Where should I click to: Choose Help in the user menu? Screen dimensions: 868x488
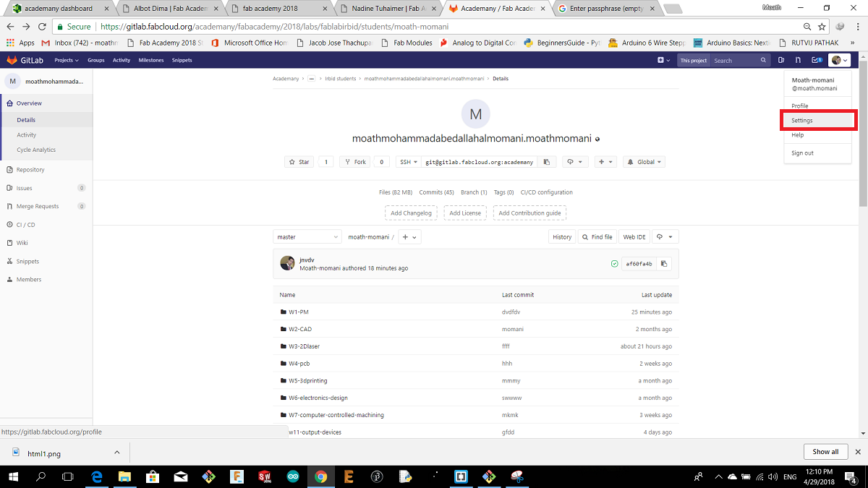[x=797, y=134]
